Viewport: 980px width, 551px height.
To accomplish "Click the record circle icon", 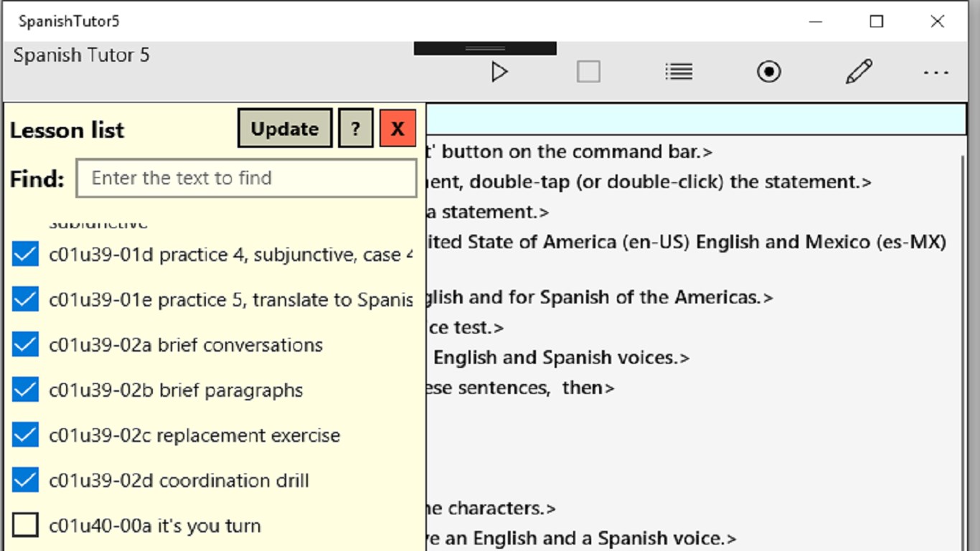I will pyautogui.click(x=768, y=72).
